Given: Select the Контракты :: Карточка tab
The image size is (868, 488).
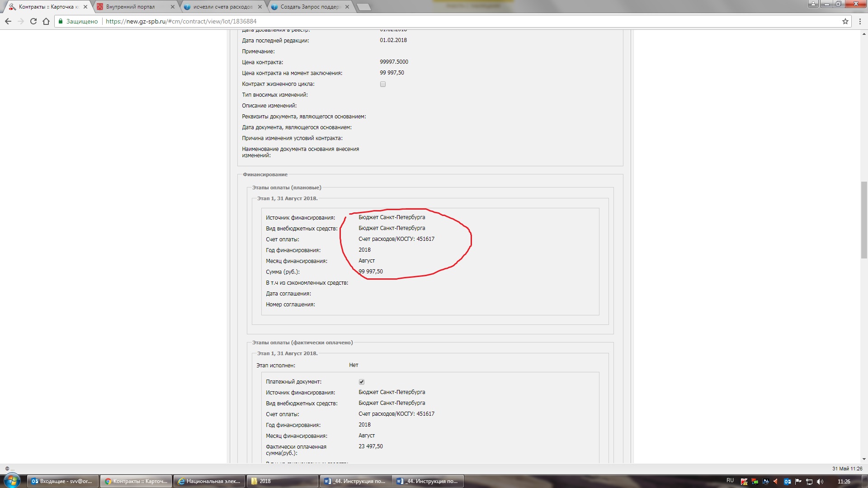Looking at the screenshot, I should [48, 7].
